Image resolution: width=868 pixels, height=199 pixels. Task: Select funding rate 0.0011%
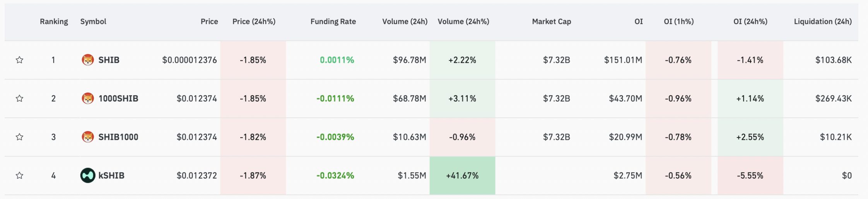coord(337,60)
